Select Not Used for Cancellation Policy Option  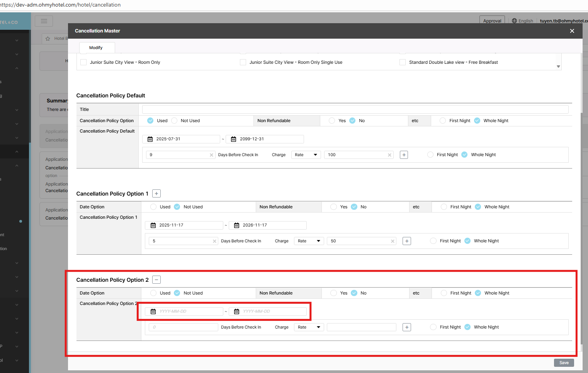(174, 121)
